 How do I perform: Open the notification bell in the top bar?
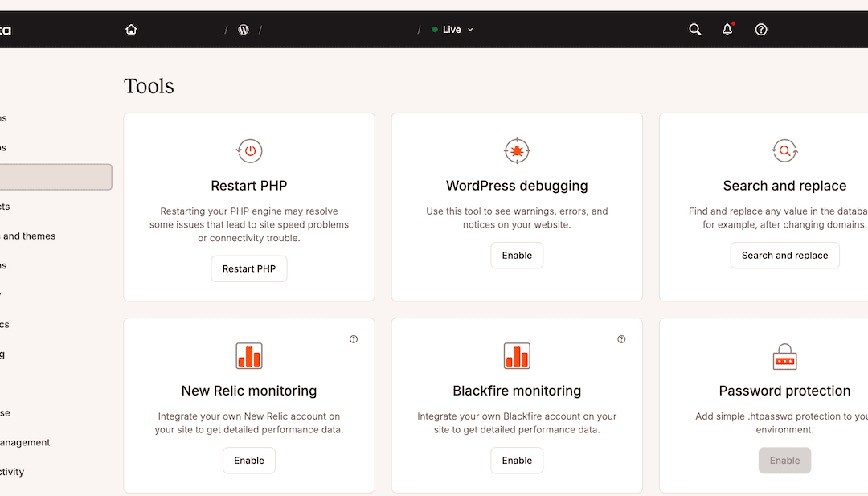(727, 29)
